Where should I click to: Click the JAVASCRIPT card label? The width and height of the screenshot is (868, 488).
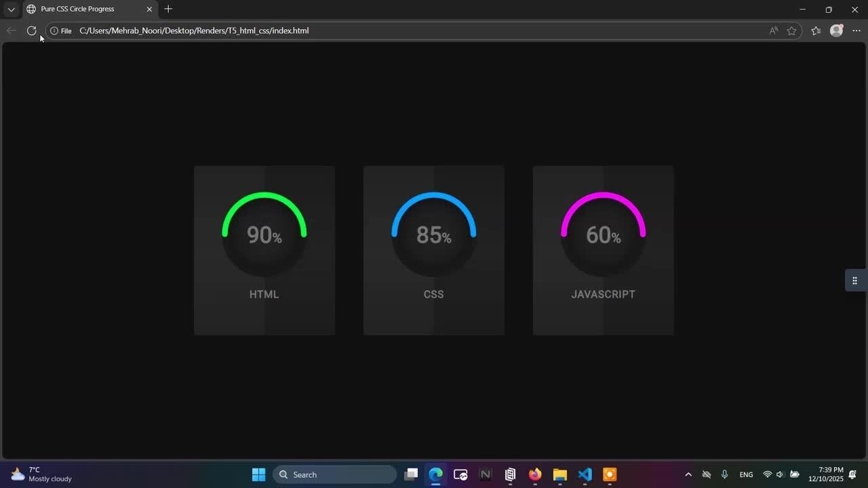[x=603, y=294]
